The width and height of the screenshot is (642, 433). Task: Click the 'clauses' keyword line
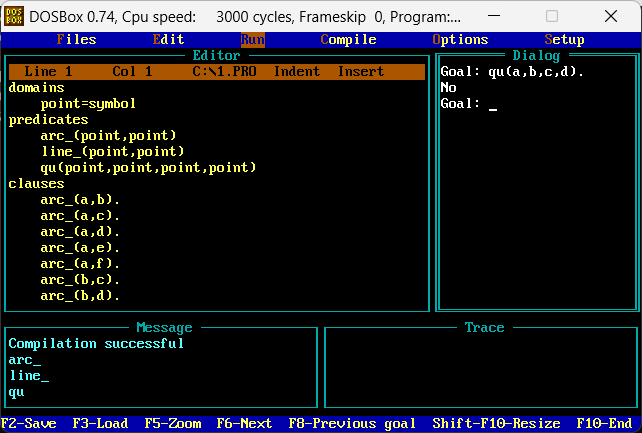click(x=36, y=183)
